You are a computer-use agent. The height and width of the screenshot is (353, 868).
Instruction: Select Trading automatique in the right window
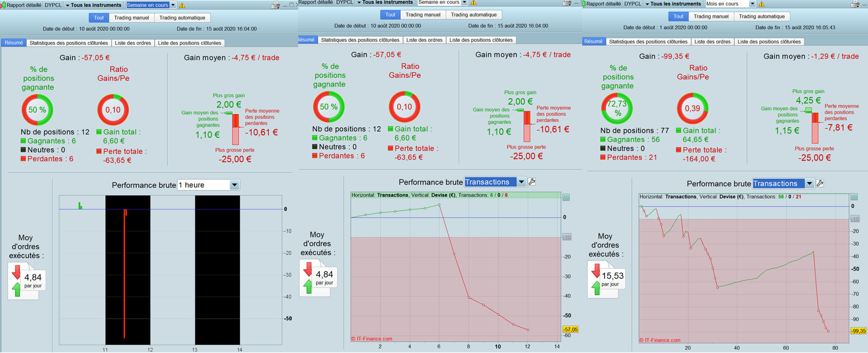pyautogui.click(x=762, y=16)
